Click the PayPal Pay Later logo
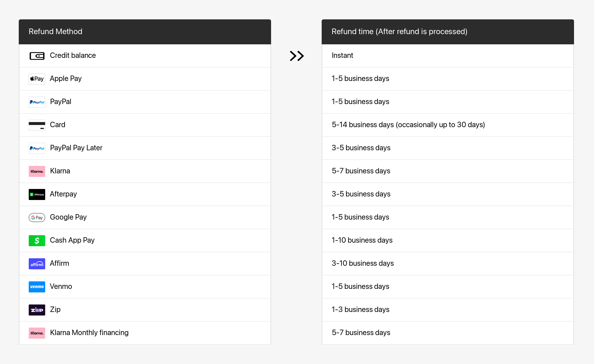Image resolution: width=594 pixels, height=364 pixels. pos(37,148)
